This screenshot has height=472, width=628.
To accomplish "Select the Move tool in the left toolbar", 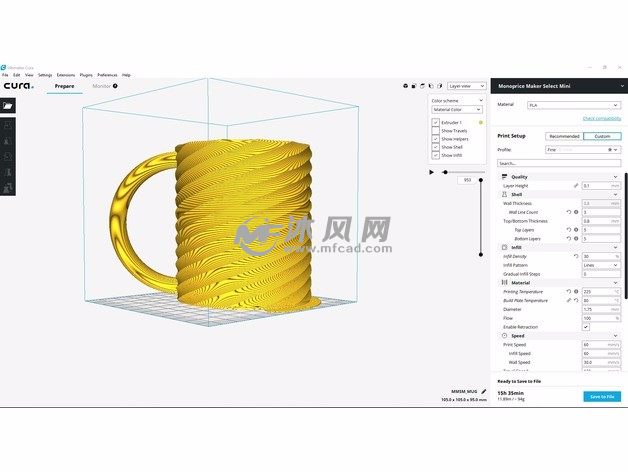I will click(x=8, y=125).
